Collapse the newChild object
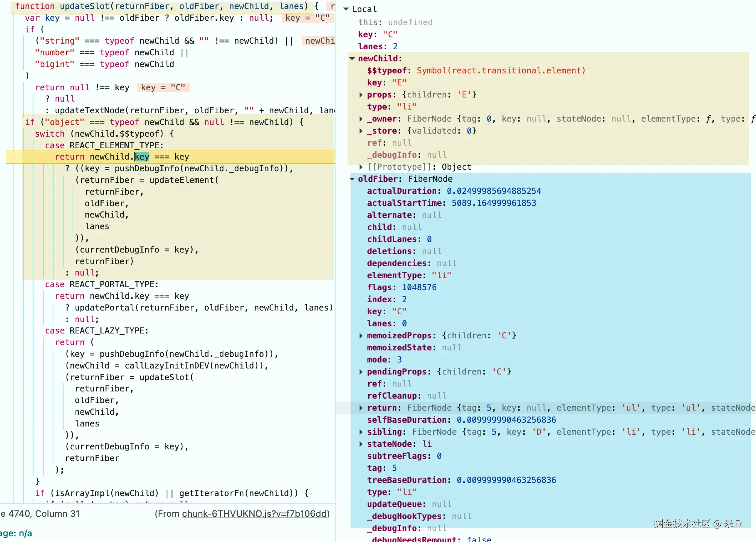This screenshot has width=756, height=542. point(352,59)
